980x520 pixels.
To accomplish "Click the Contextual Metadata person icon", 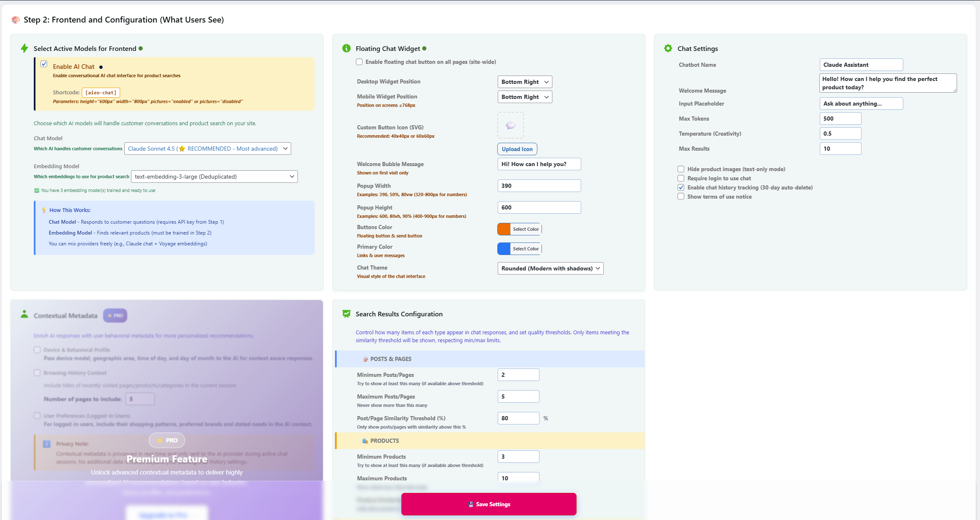I will coord(24,315).
